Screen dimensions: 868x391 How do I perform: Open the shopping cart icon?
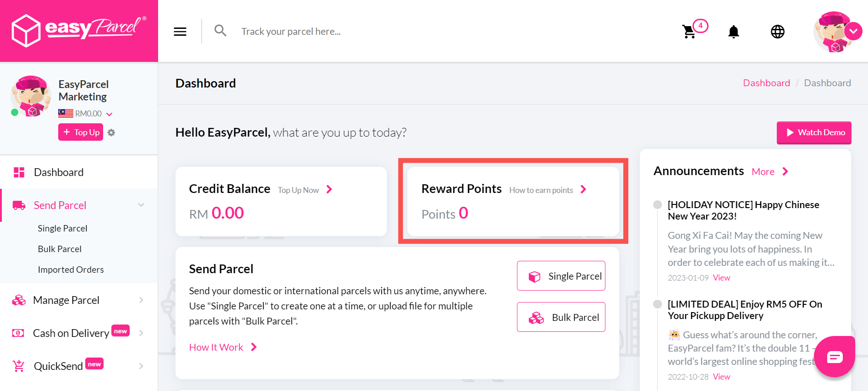[x=689, y=32]
